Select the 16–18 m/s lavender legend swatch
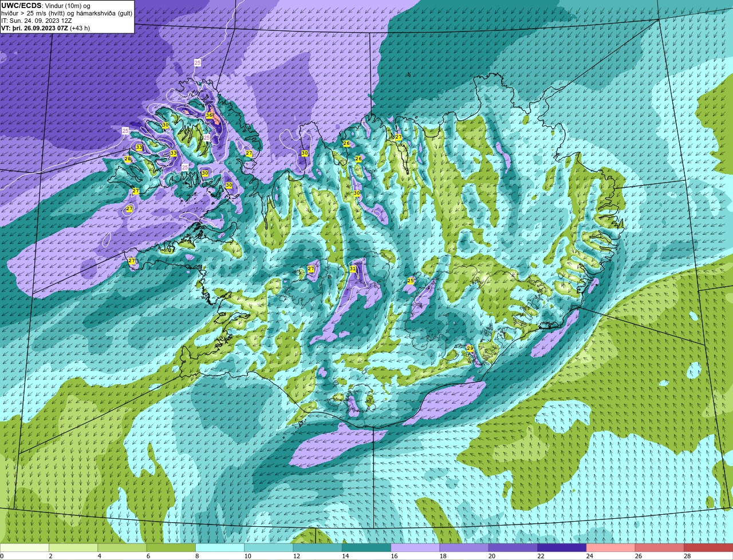 415,547
